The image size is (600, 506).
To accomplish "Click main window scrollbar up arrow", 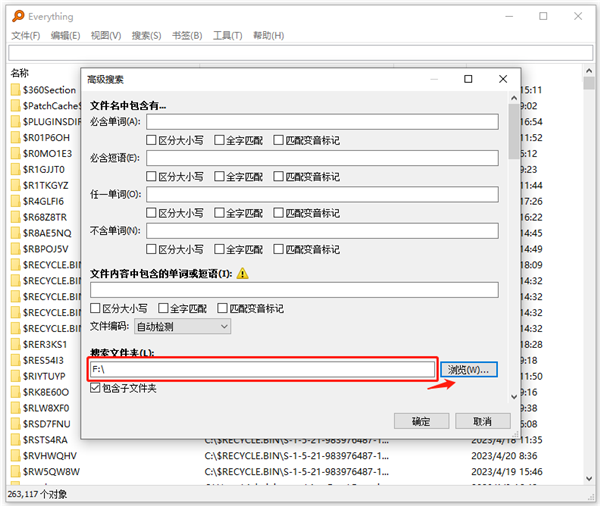I will 589,71.
